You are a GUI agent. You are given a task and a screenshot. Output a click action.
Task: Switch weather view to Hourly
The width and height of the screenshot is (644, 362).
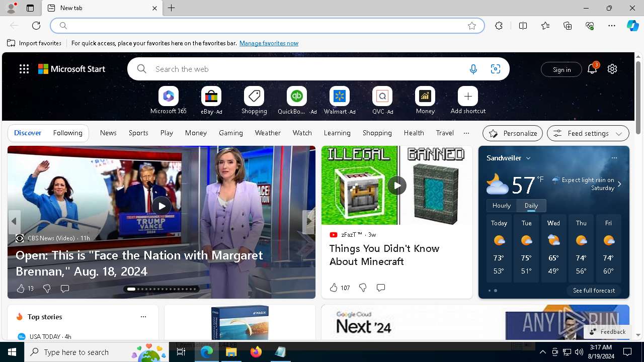[502, 206]
